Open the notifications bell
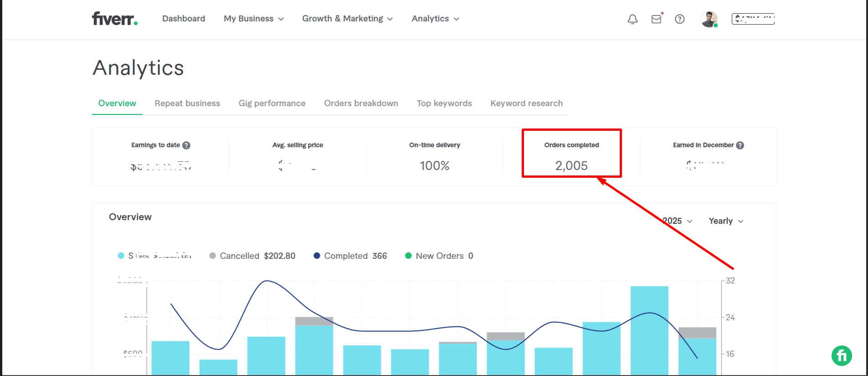The width and height of the screenshot is (868, 376). 632,19
